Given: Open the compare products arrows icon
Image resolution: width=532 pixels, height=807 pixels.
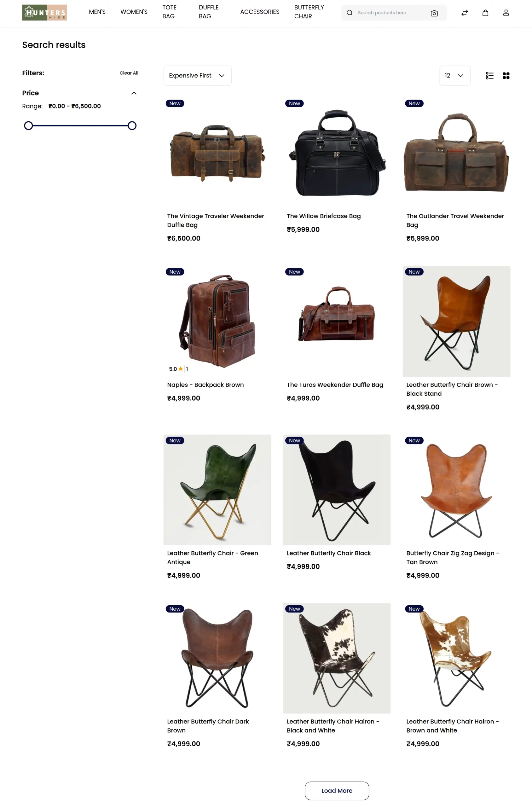Looking at the screenshot, I should [x=465, y=13].
